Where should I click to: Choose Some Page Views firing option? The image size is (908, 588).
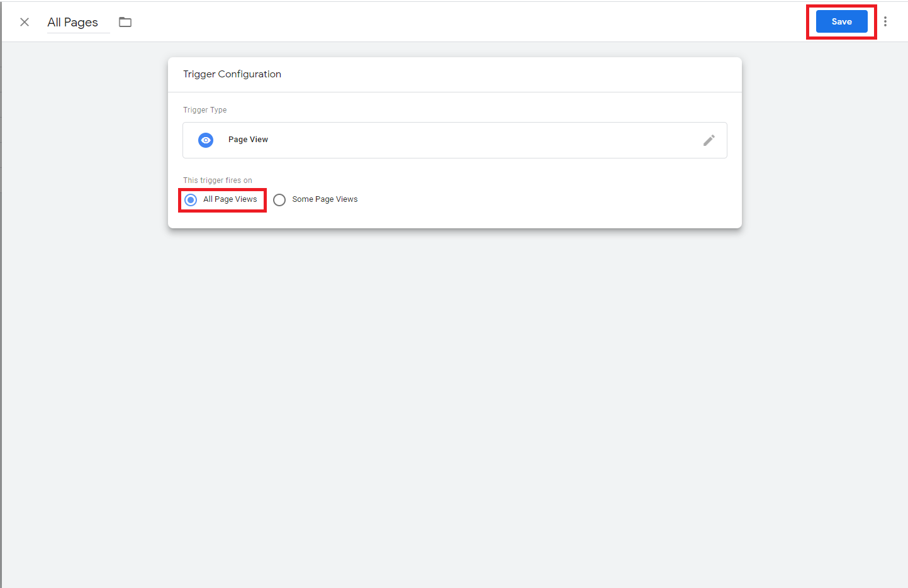(x=279, y=199)
